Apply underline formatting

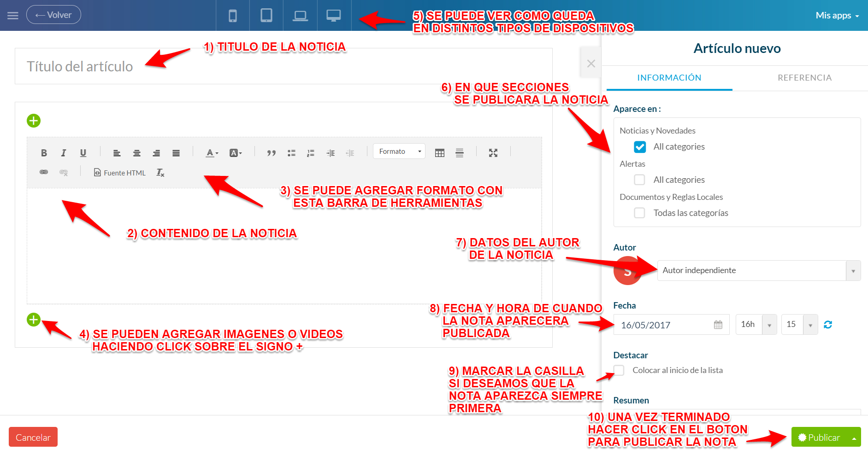click(83, 153)
